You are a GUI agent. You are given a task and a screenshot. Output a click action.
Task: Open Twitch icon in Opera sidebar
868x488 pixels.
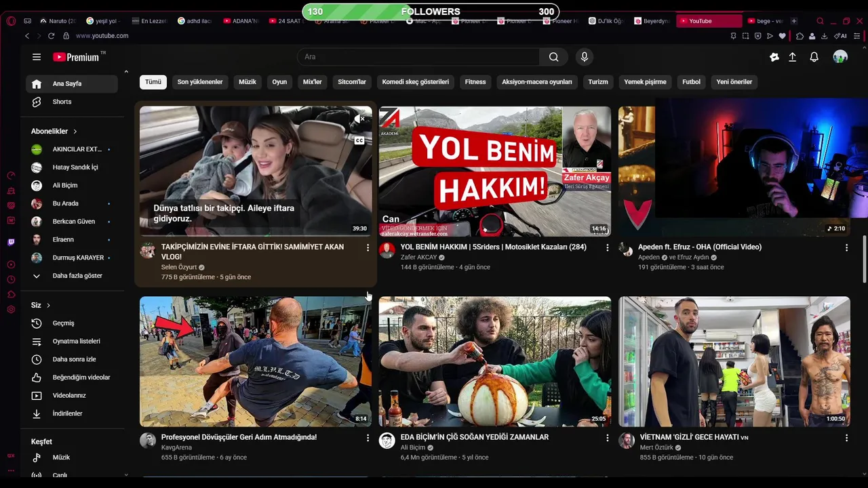click(x=11, y=242)
